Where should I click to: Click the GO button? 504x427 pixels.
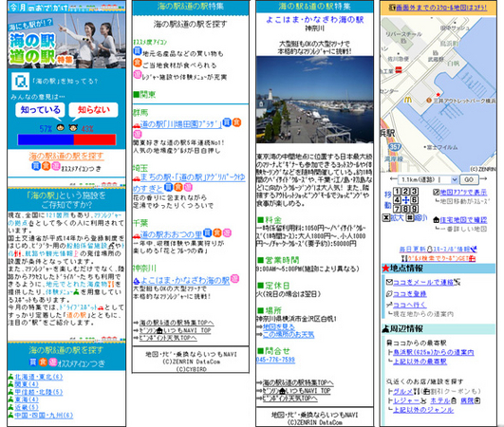(469, 179)
